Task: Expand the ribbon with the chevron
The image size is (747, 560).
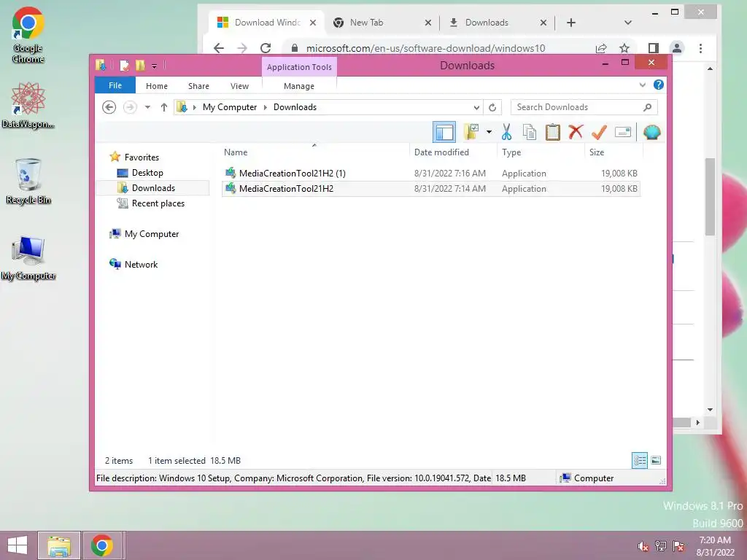Action: pos(642,85)
